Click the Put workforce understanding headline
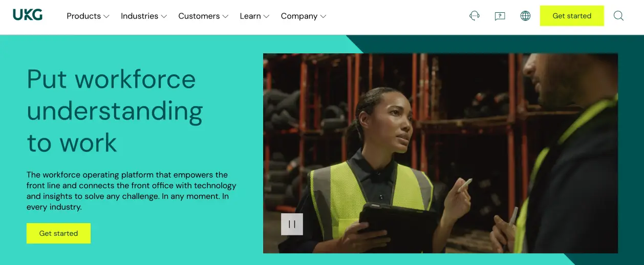Image resolution: width=644 pixels, height=265 pixels. click(115, 111)
